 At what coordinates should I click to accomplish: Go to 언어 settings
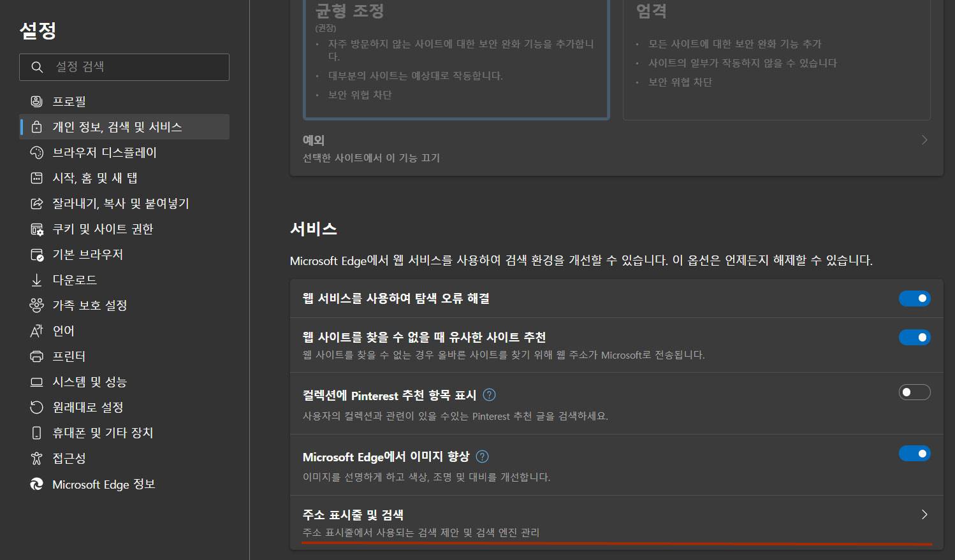[124, 331]
